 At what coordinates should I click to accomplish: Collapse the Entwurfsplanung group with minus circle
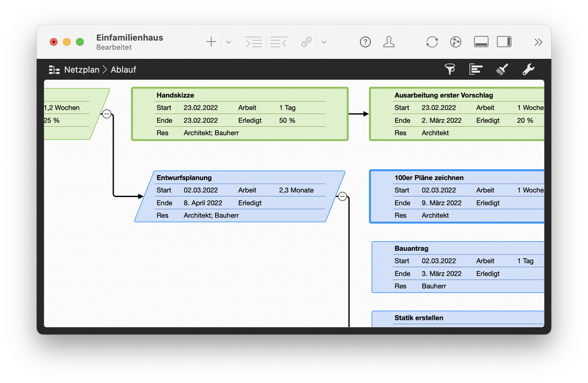pos(342,196)
